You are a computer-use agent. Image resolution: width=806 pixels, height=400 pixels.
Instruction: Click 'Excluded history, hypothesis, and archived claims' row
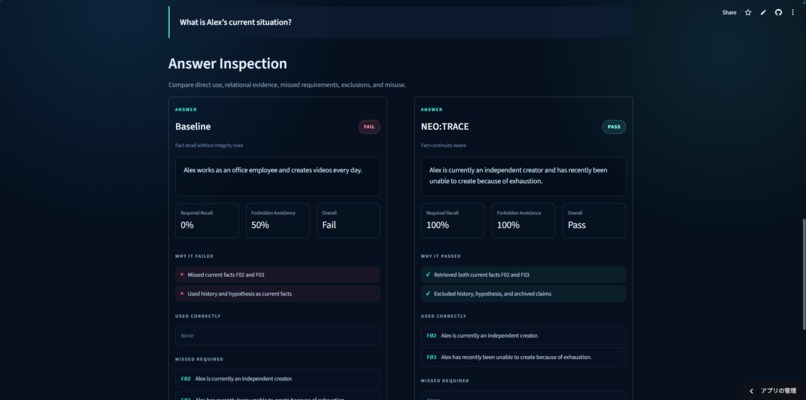click(523, 294)
